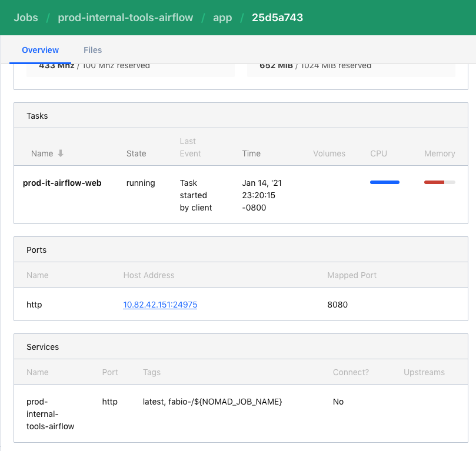Screen dimensions: 476x451
Task: Click the CPU usage bar for prod-it-airflow-web
Action: pyautogui.click(x=385, y=182)
